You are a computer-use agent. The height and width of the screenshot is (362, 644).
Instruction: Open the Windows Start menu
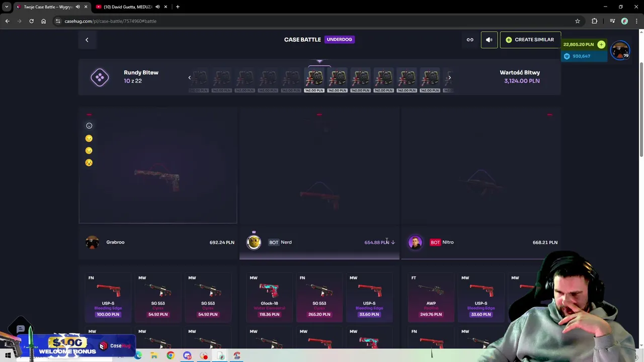(8, 356)
